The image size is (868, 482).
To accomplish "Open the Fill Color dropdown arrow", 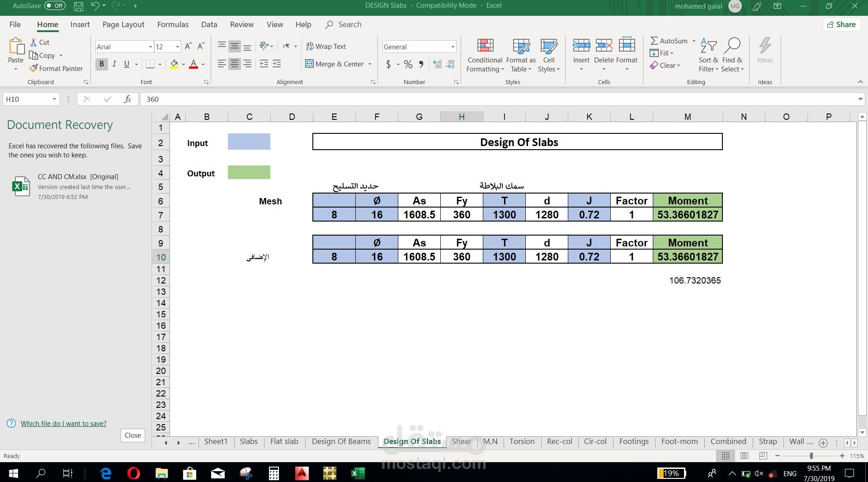I will pyautogui.click(x=183, y=64).
